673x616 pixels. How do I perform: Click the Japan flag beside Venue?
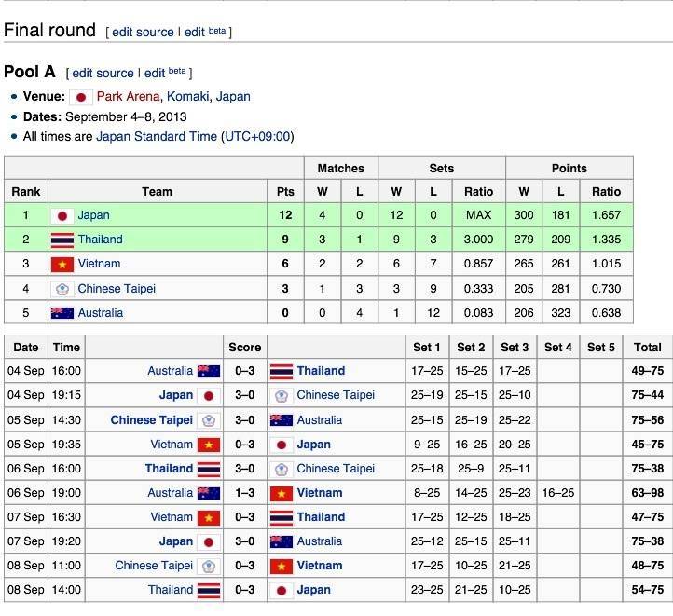pyautogui.click(x=81, y=97)
